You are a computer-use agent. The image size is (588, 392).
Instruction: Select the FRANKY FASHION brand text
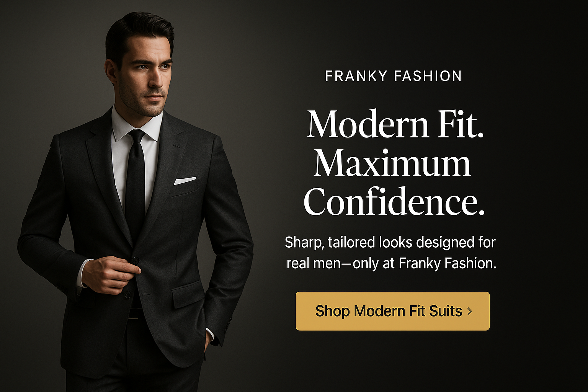click(x=394, y=76)
